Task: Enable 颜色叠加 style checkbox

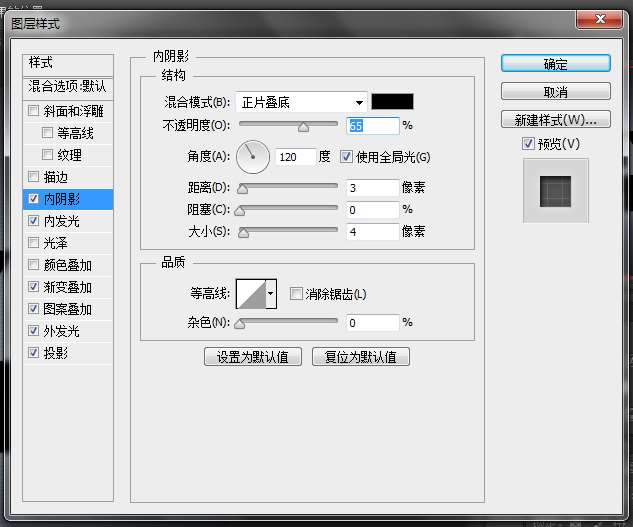Action: tap(34, 265)
